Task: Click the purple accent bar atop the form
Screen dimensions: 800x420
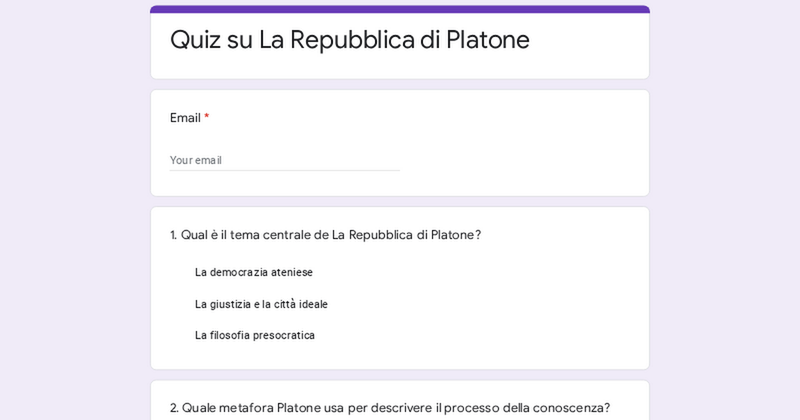Action: (x=400, y=9)
